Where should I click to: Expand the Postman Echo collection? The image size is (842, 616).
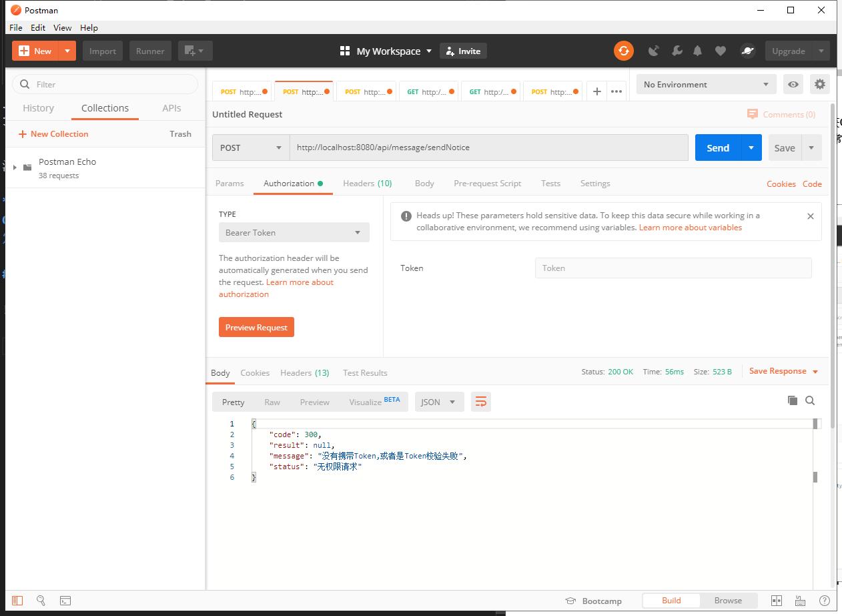click(15, 168)
